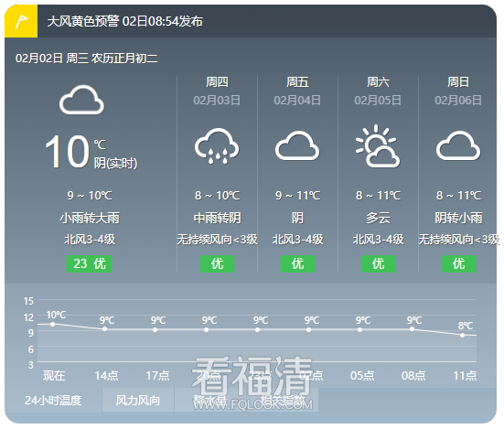
Task: Click the 现在 point on temperature chart
Action: 53,324
